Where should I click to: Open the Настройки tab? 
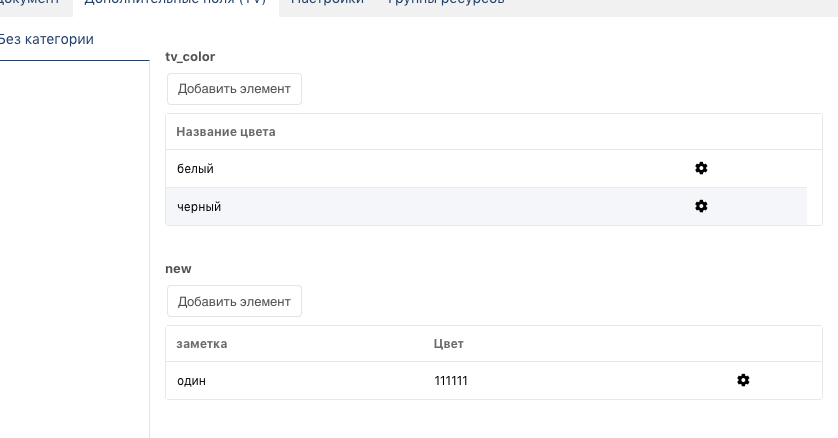(x=327, y=3)
